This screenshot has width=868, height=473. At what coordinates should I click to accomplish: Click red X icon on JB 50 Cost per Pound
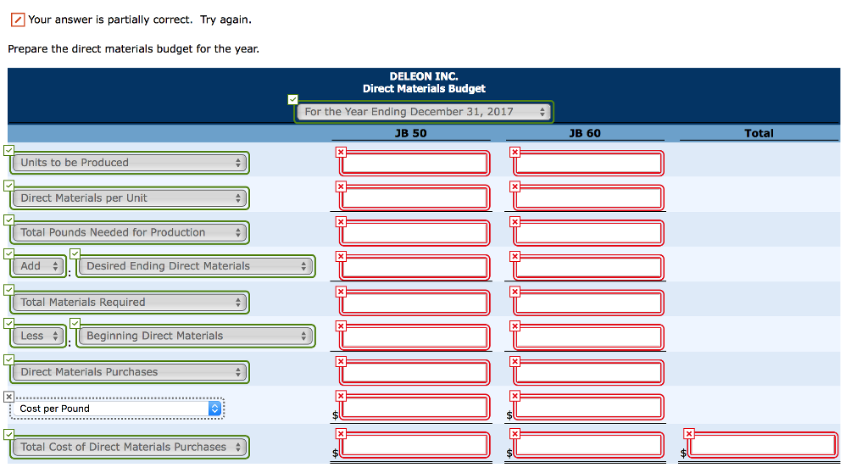(x=341, y=396)
